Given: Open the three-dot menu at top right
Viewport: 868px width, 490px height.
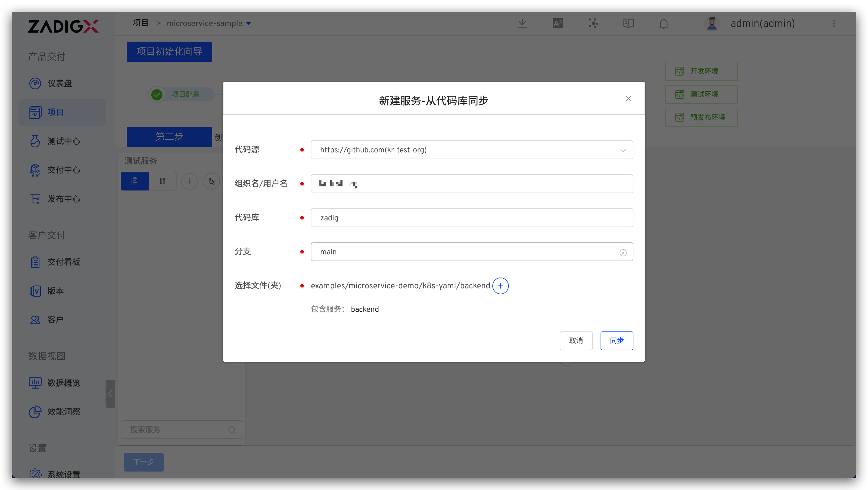Looking at the screenshot, I should pyautogui.click(x=834, y=23).
